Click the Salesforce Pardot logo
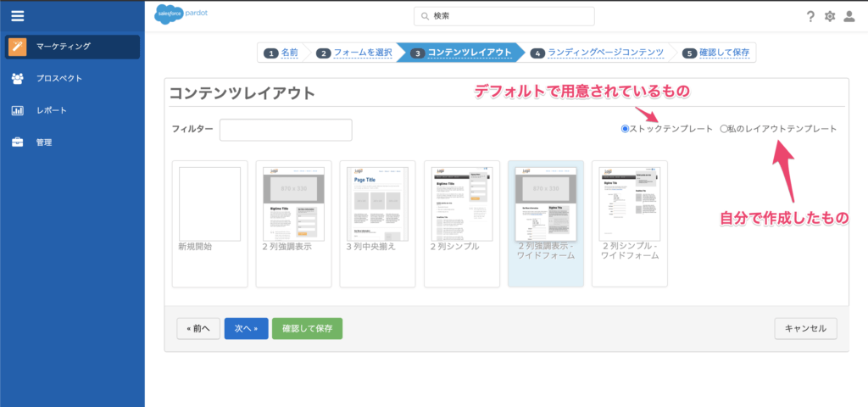 (x=181, y=14)
